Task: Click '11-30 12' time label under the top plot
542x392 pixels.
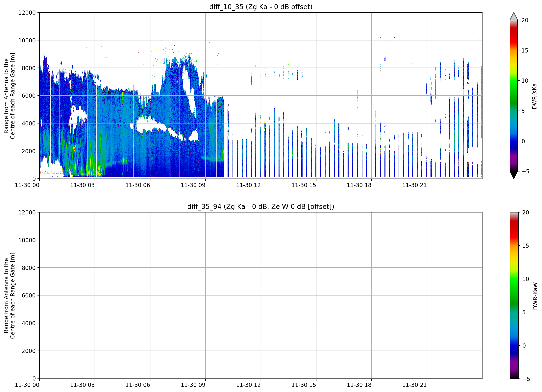Action: coord(249,185)
